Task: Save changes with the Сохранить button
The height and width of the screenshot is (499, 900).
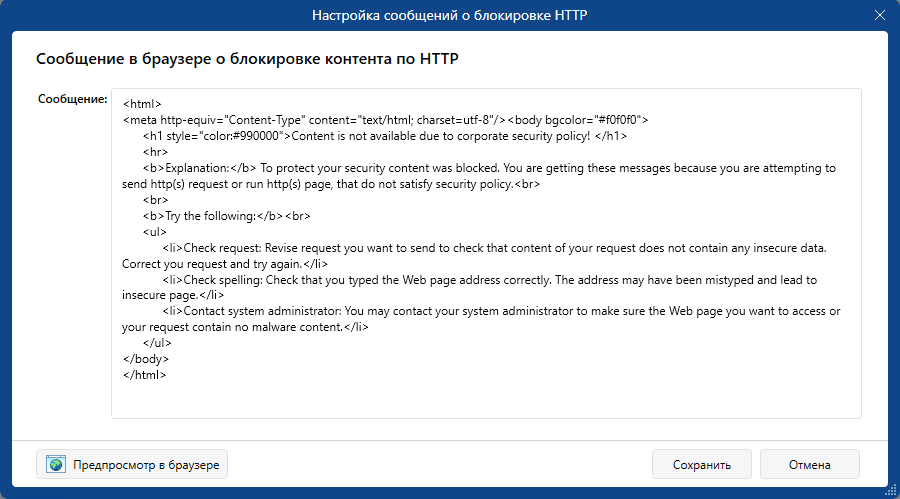Action: [701, 464]
